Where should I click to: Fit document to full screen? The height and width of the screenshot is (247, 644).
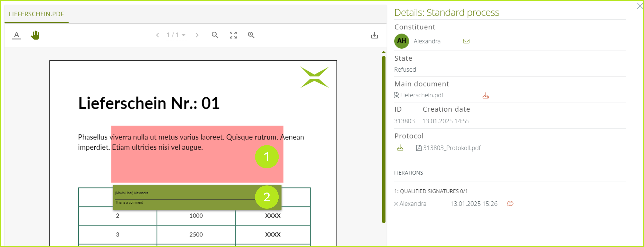[x=233, y=35]
